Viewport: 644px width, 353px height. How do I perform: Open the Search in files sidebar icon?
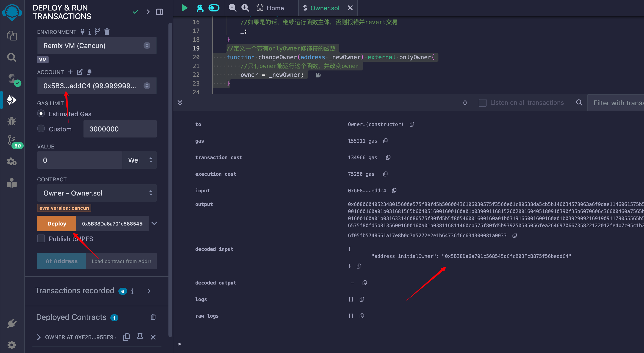(12, 58)
